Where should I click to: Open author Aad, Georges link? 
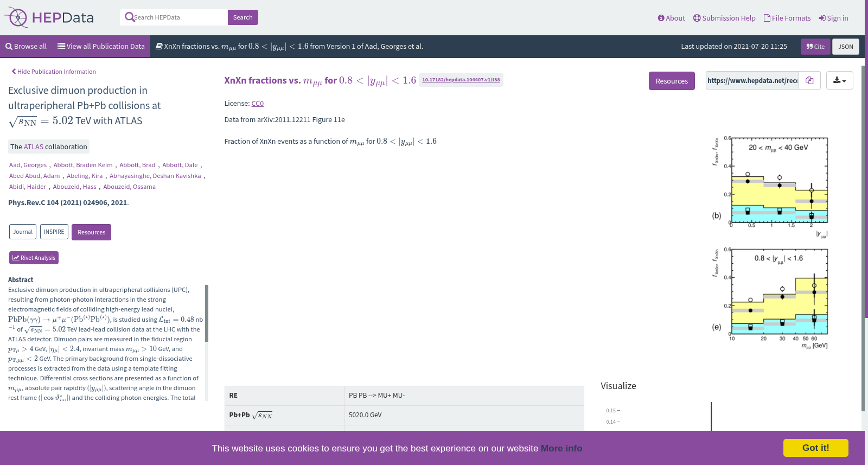28,165
